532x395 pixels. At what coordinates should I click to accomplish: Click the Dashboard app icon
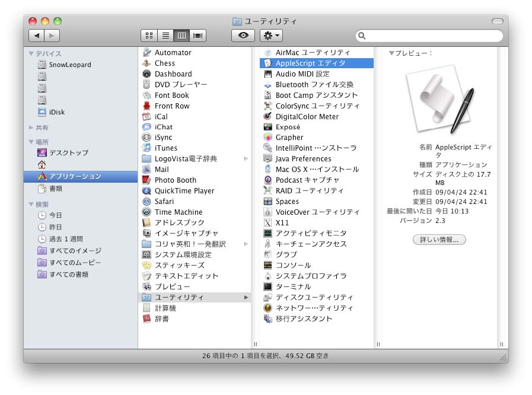(x=146, y=74)
